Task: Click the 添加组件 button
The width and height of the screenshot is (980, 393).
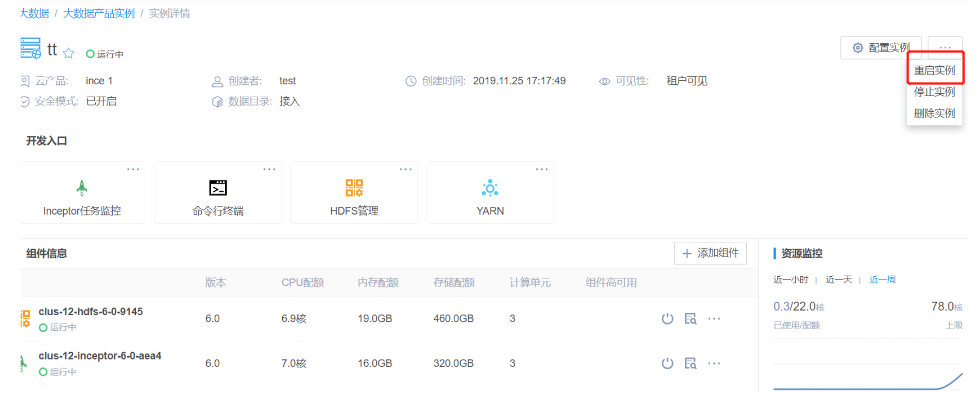Action: 710,253
